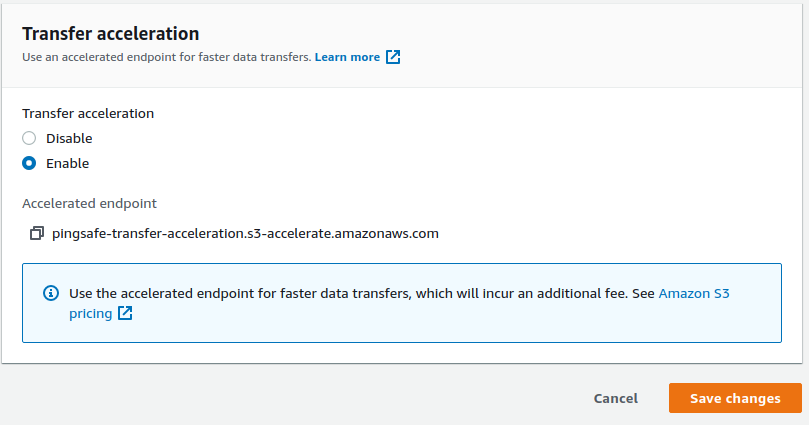Viewport: 809px width, 425px height.
Task: Select the Disable radio button
Action: pos(29,139)
